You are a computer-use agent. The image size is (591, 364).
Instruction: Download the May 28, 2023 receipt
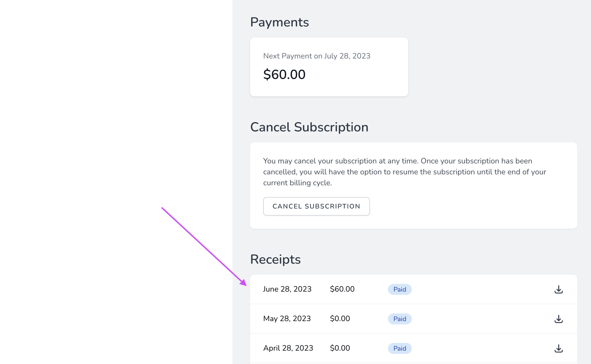tap(558, 319)
